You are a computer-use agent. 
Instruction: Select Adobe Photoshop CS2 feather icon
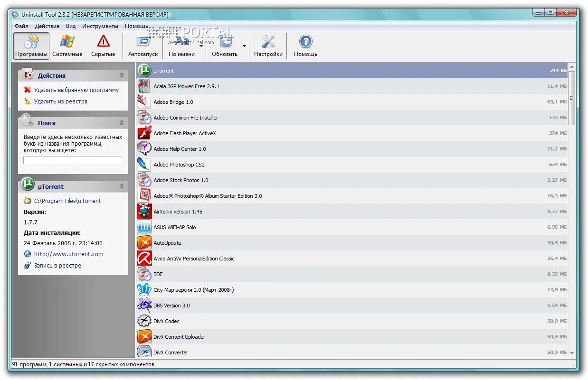click(x=144, y=164)
